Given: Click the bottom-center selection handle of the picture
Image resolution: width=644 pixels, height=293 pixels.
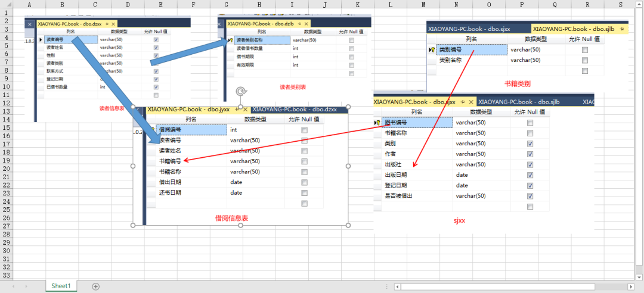Looking at the screenshot, I should [x=241, y=225].
